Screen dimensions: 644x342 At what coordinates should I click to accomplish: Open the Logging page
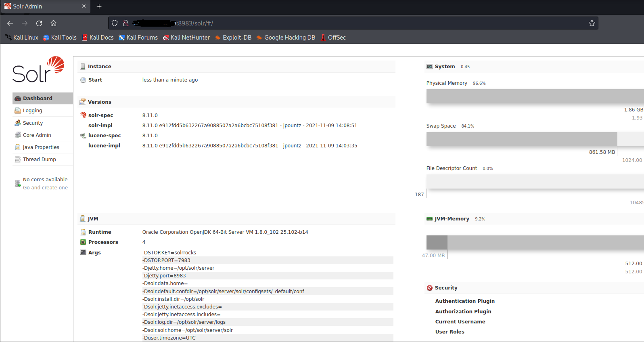click(x=43, y=111)
